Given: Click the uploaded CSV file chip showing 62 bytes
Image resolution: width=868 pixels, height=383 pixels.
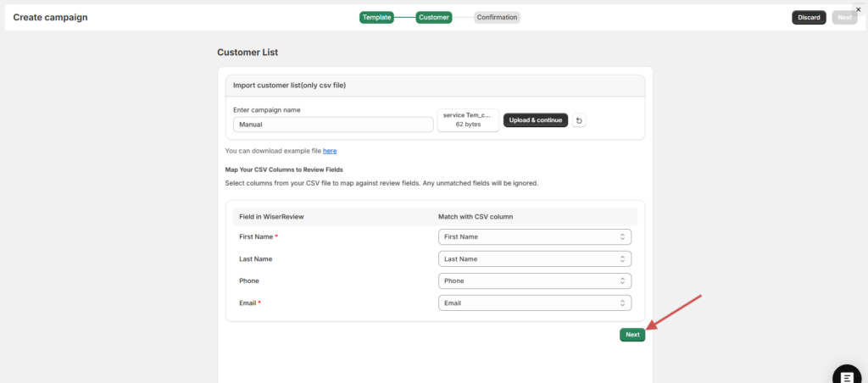Looking at the screenshot, I should [467, 119].
